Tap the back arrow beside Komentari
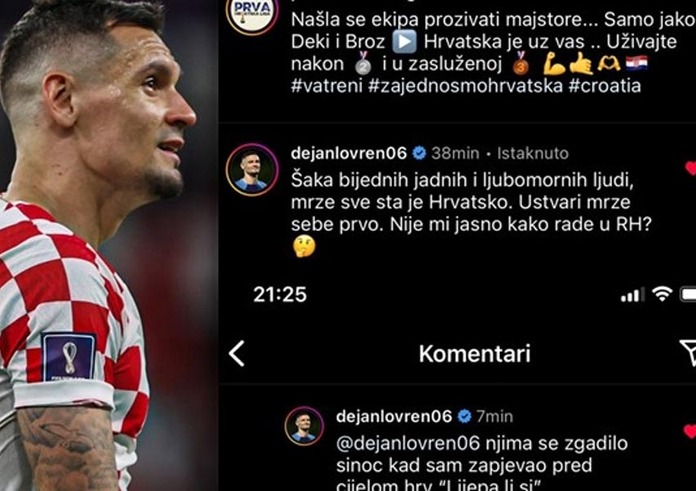Screen dimensions: 696x491 click(x=237, y=353)
